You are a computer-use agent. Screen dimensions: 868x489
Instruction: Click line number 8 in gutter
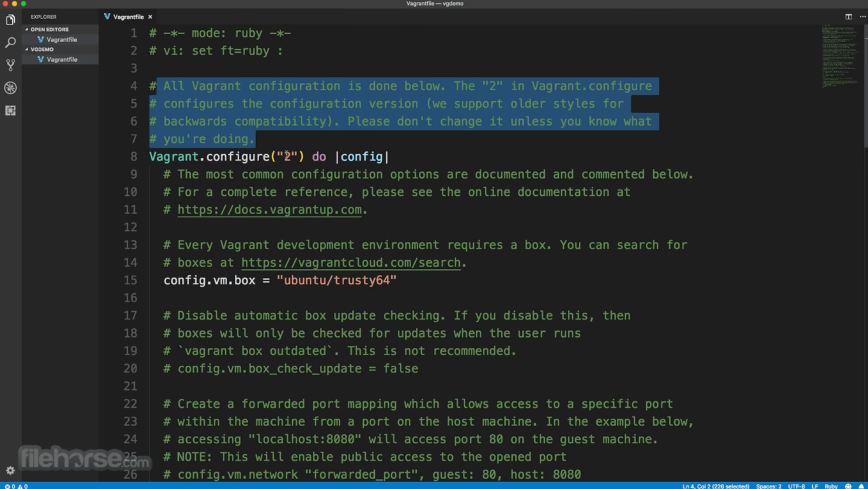coord(134,157)
